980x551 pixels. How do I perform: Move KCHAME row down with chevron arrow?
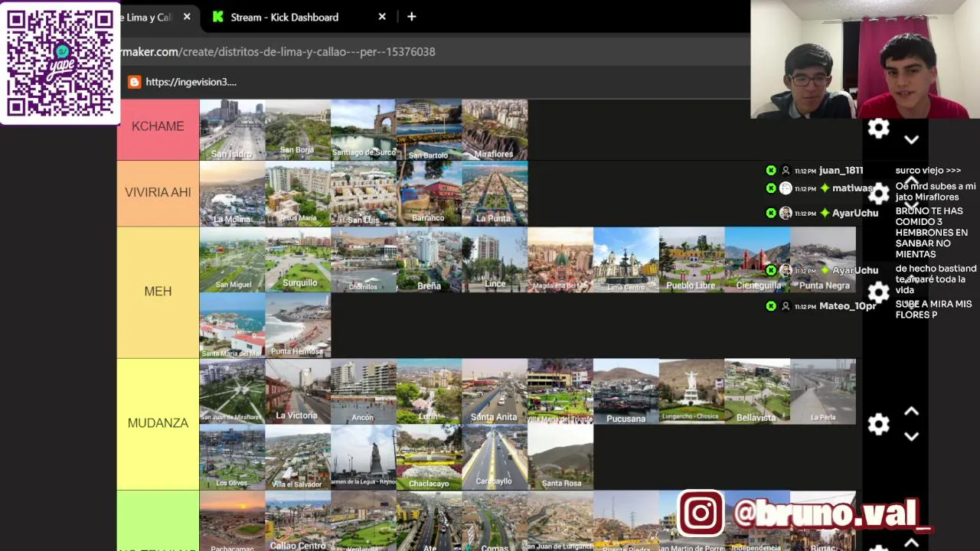[x=911, y=140]
